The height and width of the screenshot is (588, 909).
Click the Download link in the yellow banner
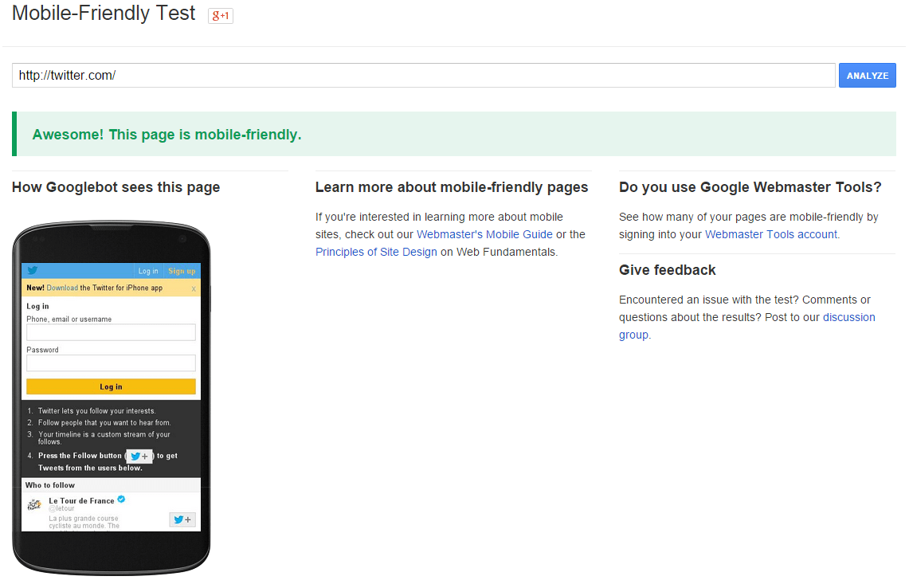coord(62,288)
